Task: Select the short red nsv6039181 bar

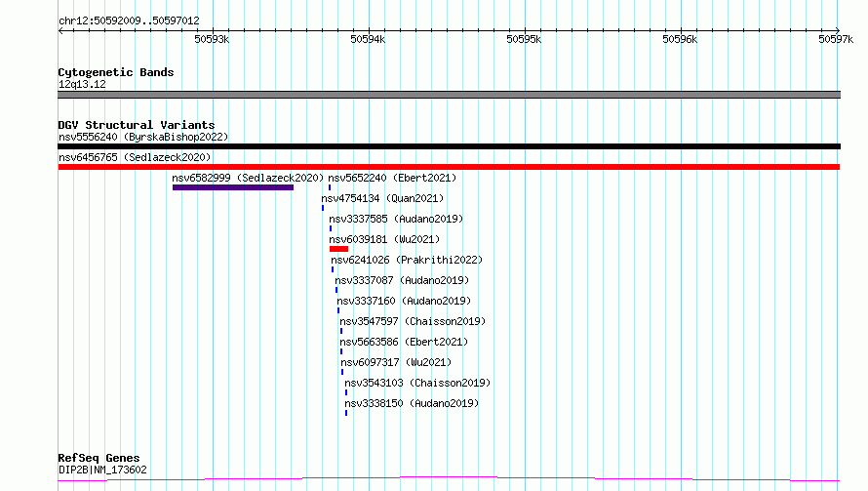Action: (338, 249)
